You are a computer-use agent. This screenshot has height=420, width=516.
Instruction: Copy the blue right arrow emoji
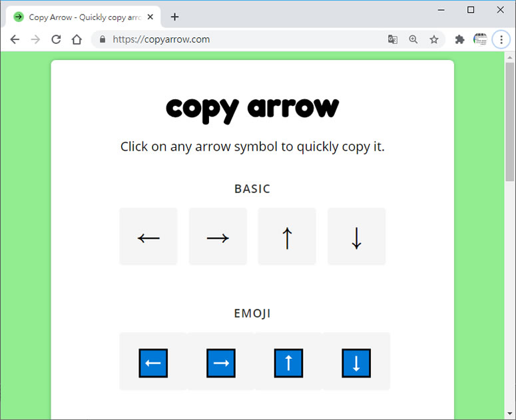point(221,362)
